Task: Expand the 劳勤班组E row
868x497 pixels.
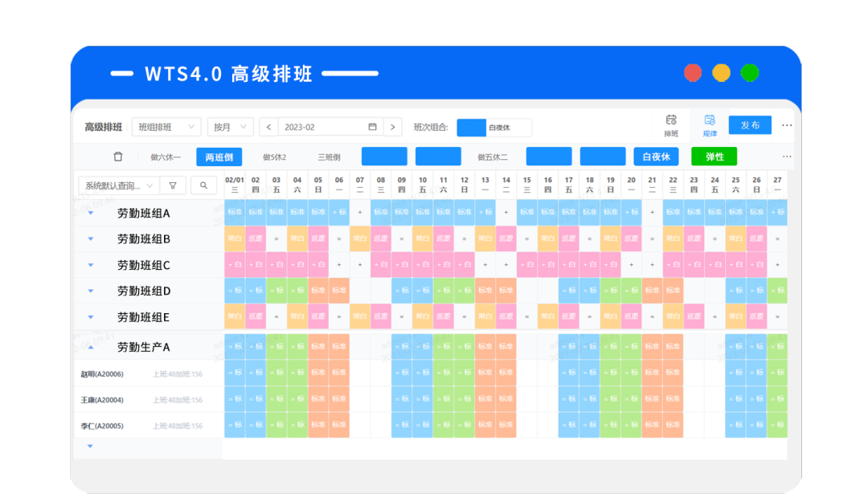Action: 91,317
